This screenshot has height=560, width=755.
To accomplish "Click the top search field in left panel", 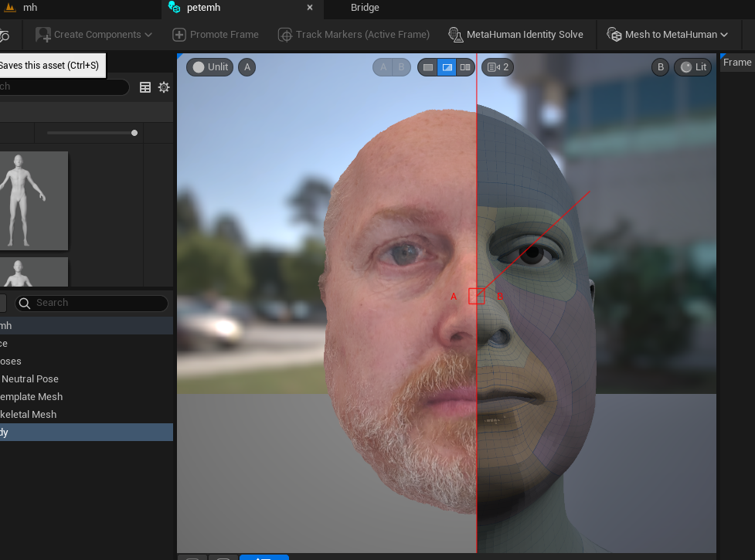I will click(x=63, y=87).
